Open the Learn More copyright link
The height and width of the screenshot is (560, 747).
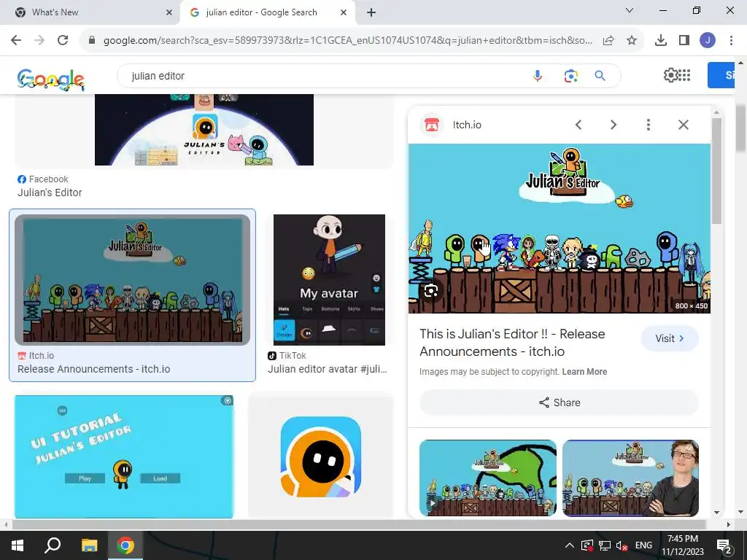coord(584,372)
